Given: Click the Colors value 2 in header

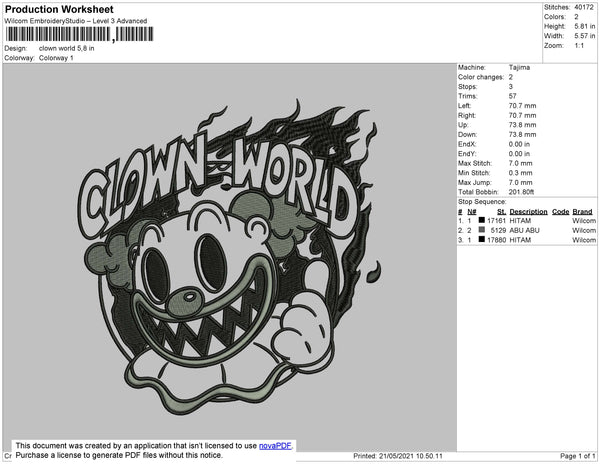Looking at the screenshot, I should coord(576,17).
